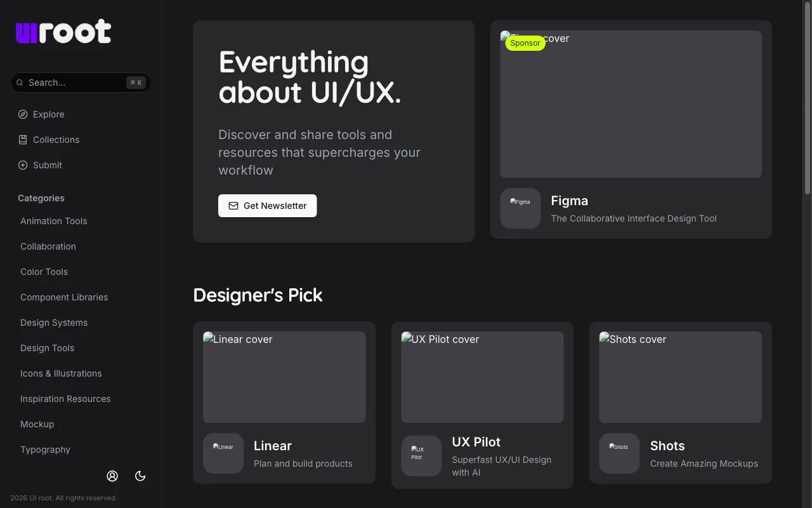Click 'Plan and build products' description

point(303,464)
